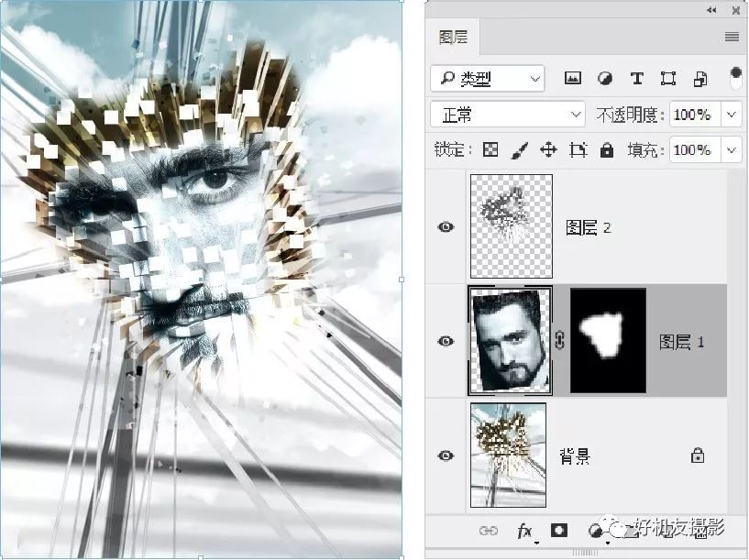Viewport: 749px width, 560px height.
Task: Click the eye on the canvas portrait
Action: pos(214,182)
